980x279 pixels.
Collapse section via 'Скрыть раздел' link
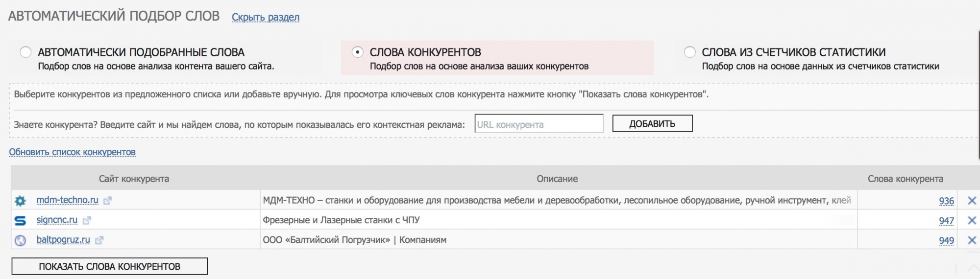tap(265, 17)
